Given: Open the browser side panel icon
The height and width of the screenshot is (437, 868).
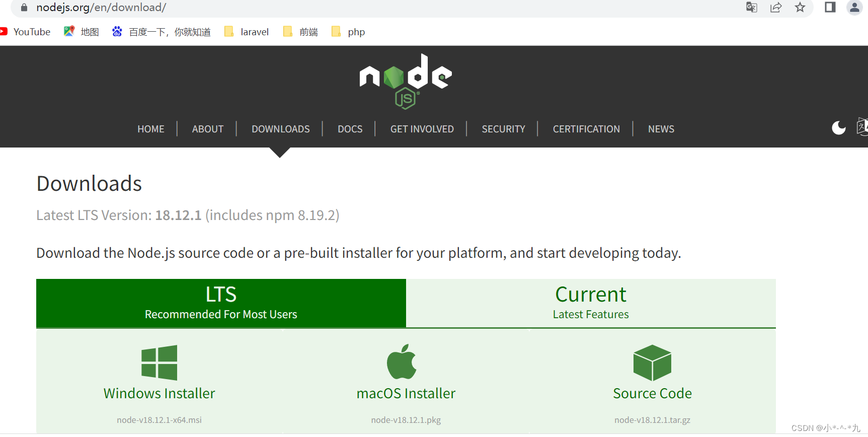Looking at the screenshot, I should [x=830, y=7].
